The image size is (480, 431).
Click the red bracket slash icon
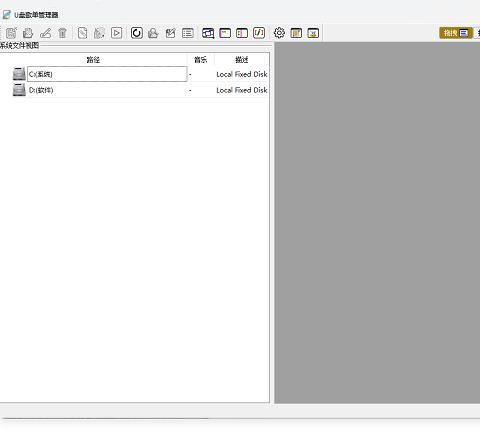click(x=259, y=33)
